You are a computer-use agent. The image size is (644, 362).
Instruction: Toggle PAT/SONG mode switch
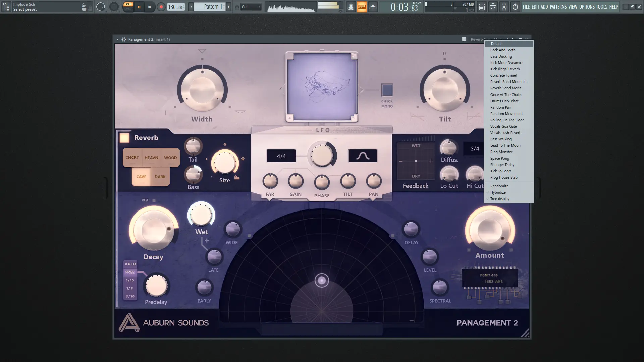click(128, 7)
